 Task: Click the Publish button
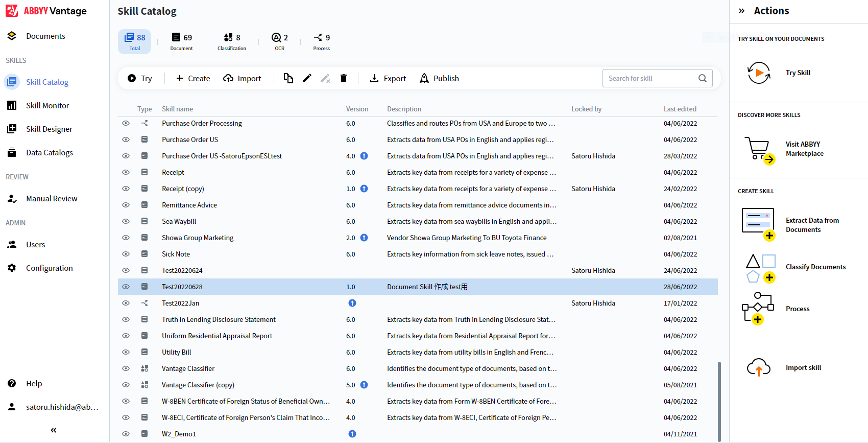coord(439,78)
